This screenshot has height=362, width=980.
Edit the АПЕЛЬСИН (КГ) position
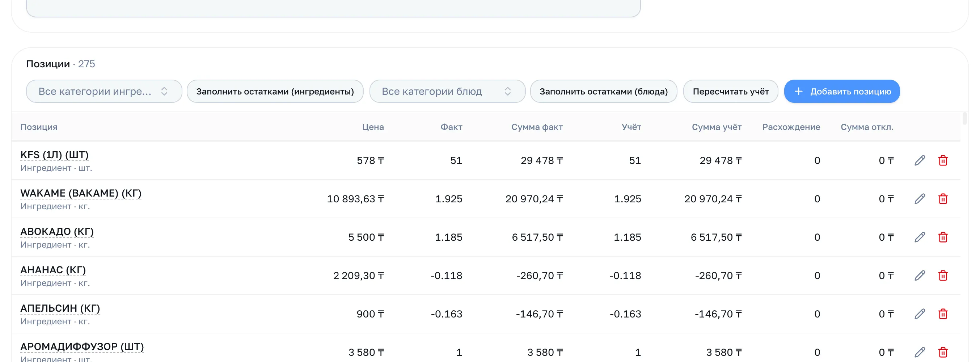pyautogui.click(x=920, y=314)
